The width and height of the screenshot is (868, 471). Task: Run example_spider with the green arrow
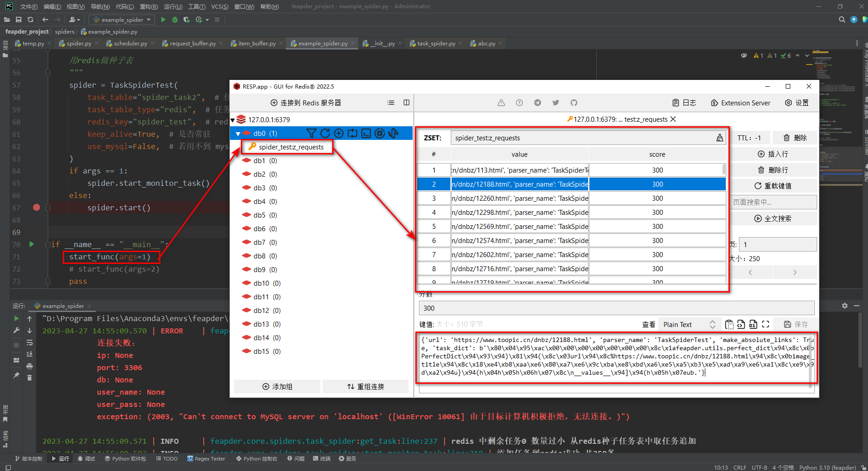(163, 20)
